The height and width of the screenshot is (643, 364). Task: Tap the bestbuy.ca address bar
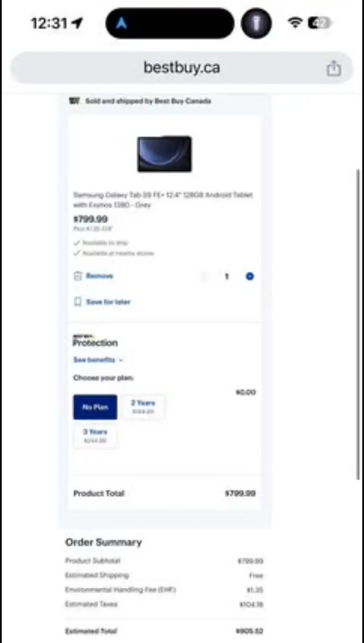coord(181,68)
